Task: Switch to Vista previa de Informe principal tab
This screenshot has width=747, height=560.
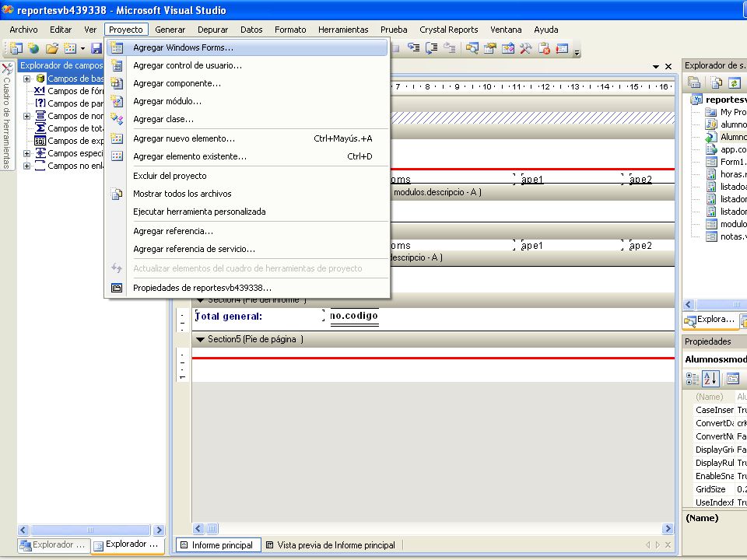Action: click(331, 544)
